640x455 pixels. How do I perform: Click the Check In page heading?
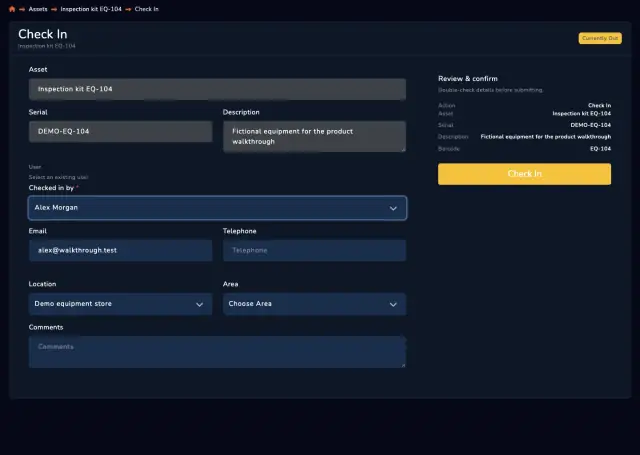[43, 34]
